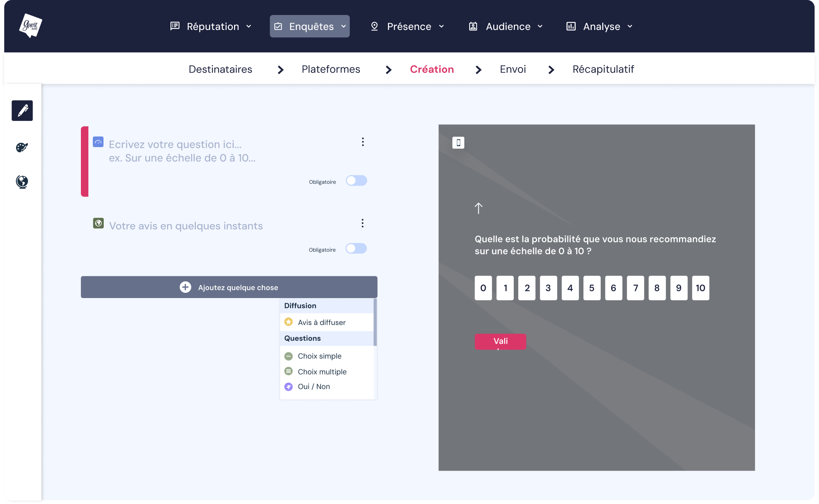Click the dropdown list scrollbar
This screenshot has height=504, width=819.
(x=375, y=322)
